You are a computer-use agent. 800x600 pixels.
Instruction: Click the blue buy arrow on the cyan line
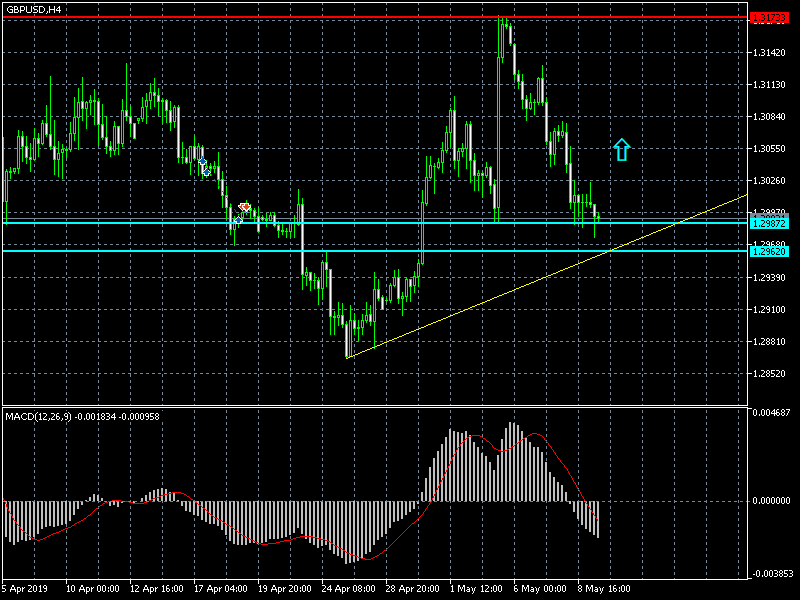pos(238,220)
